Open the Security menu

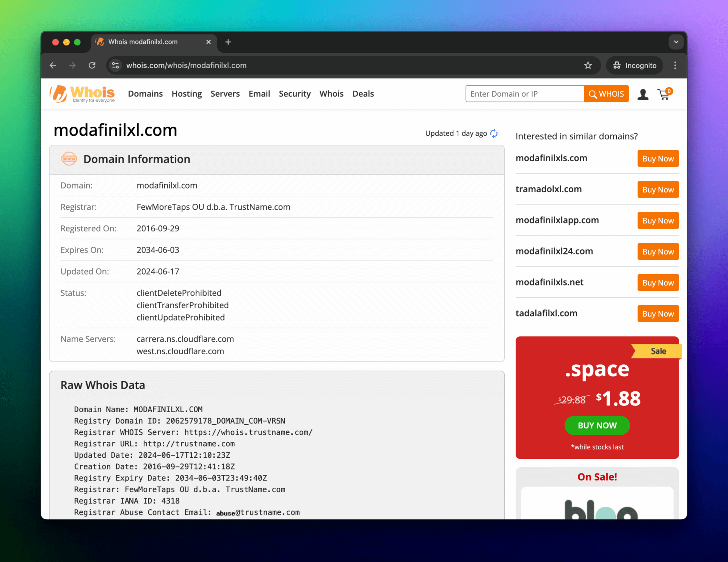coord(295,94)
